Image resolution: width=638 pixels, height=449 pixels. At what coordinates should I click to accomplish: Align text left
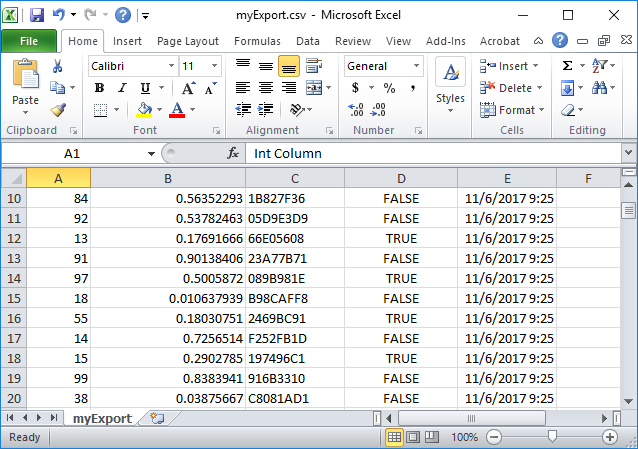pos(243,88)
